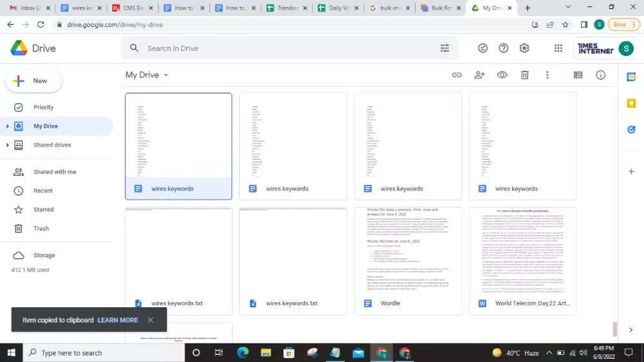Click the LEARN MORE link in notification
The image size is (644, 362).
117,320
